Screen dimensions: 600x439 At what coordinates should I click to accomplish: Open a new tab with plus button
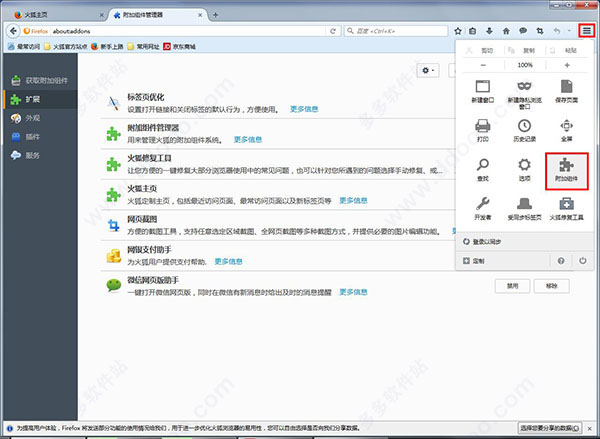pyautogui.click(x=215, y=15)
